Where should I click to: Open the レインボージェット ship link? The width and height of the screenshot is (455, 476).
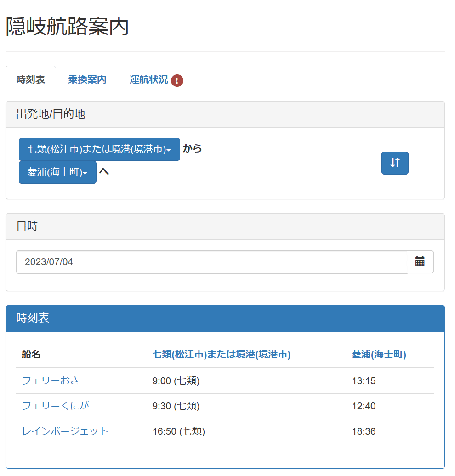click(65, 431)
